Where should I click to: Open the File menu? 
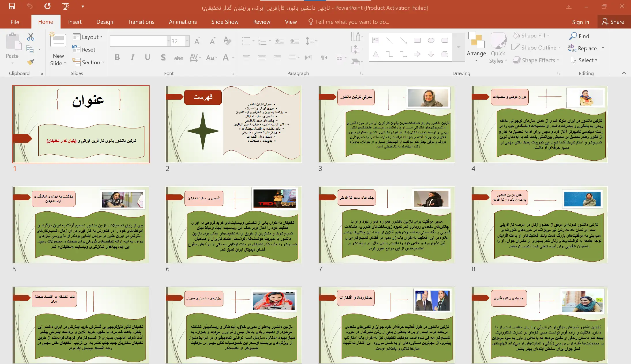tap(15, 22)
